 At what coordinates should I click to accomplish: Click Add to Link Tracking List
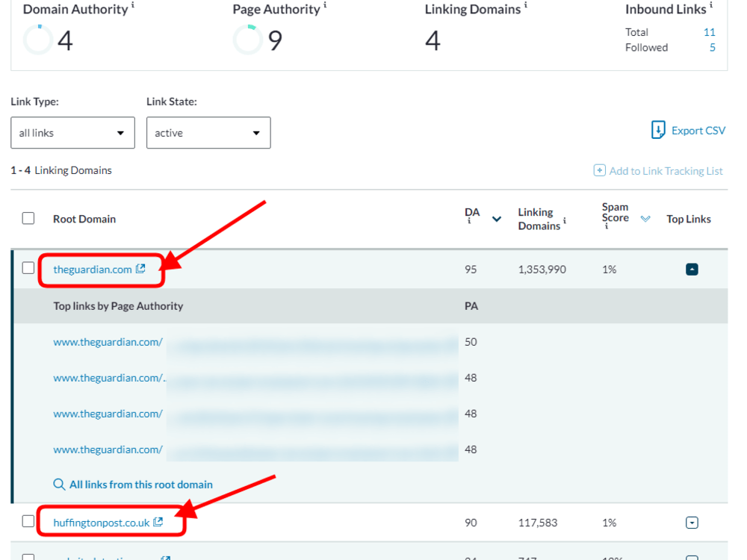point(666,171)
